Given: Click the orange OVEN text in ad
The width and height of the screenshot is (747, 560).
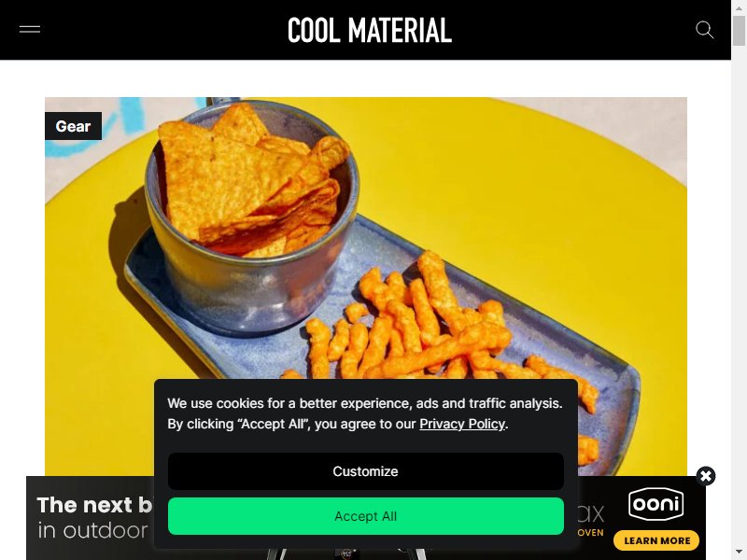Looking at the screenshot, I should 591,533.
